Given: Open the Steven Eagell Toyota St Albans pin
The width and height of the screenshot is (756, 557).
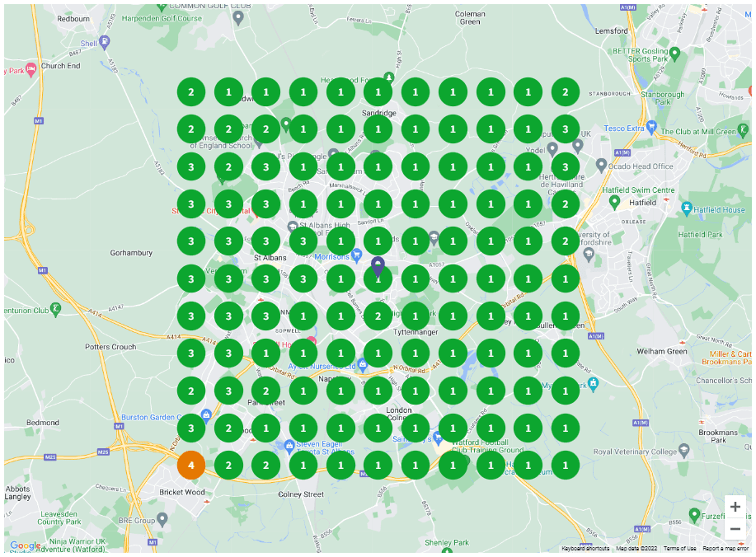Looking at the screenshot, I should click(x=289, y=447).
